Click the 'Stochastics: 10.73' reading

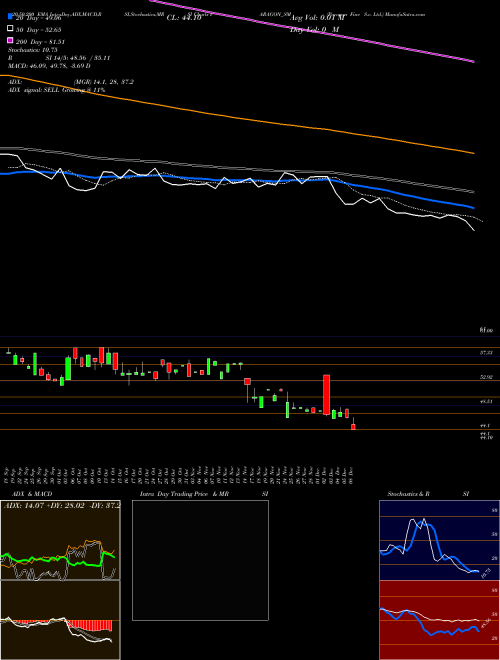pyautogui.click(x=31, y=50)
